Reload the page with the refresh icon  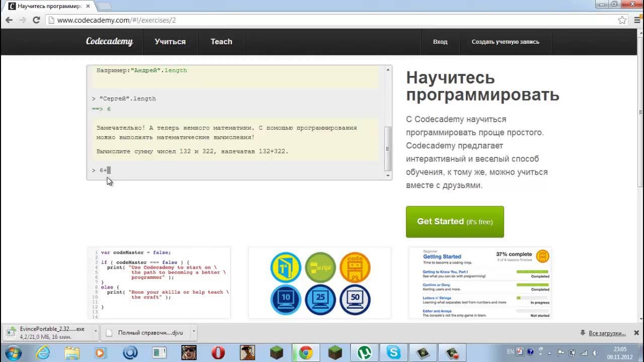pos(36,20)
